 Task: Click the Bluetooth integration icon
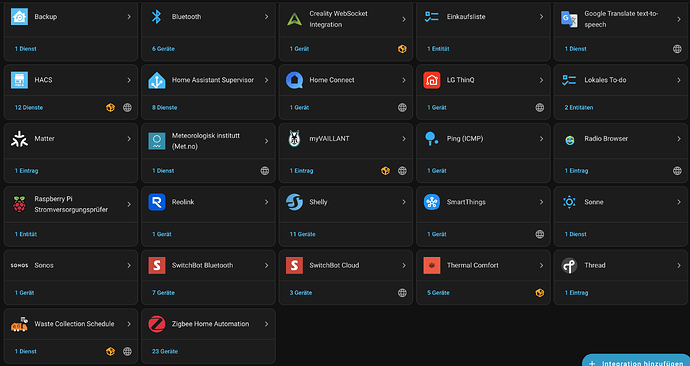[x=157, y=17]
